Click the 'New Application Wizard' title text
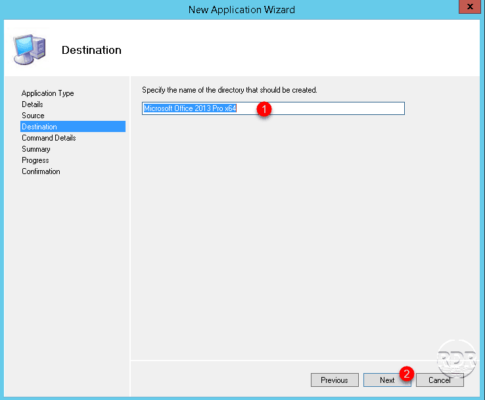The image size is (485, 400). pyautogui.click(x=242, y=9)
